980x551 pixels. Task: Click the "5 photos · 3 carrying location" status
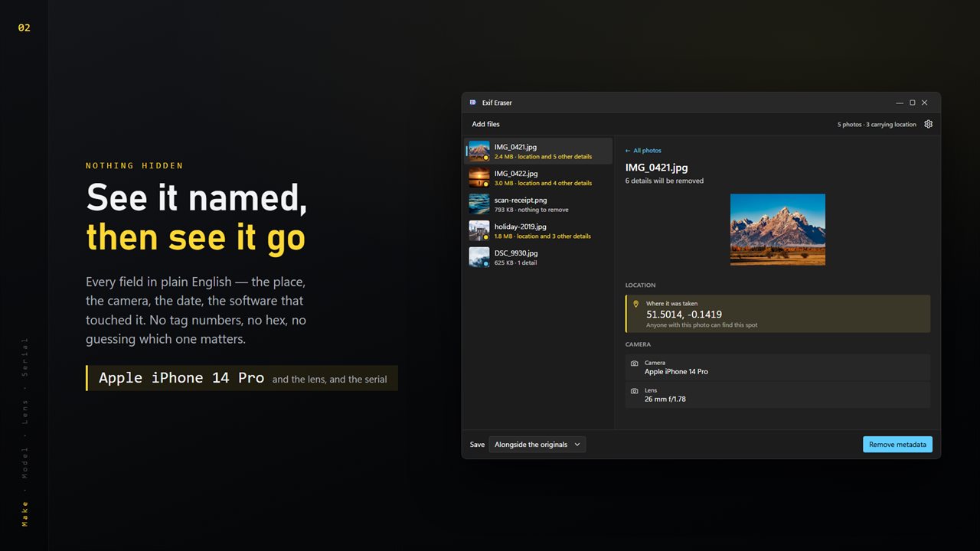877,125
